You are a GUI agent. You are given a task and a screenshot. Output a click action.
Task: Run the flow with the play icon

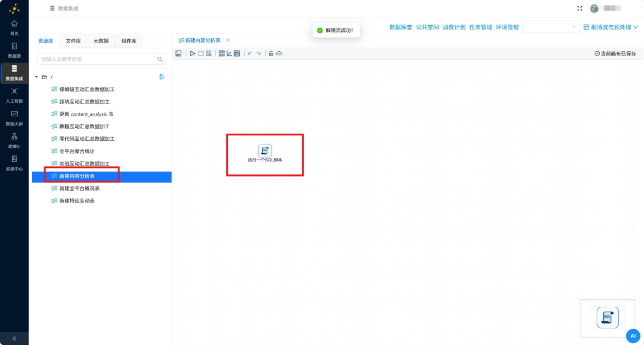point(193,54)
